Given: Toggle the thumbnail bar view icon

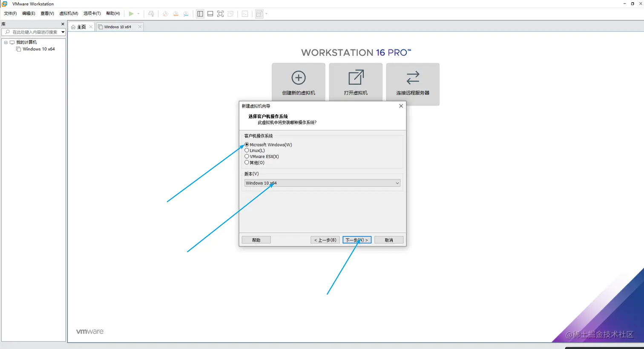Looking at the screenshot, I should point(210,14).
